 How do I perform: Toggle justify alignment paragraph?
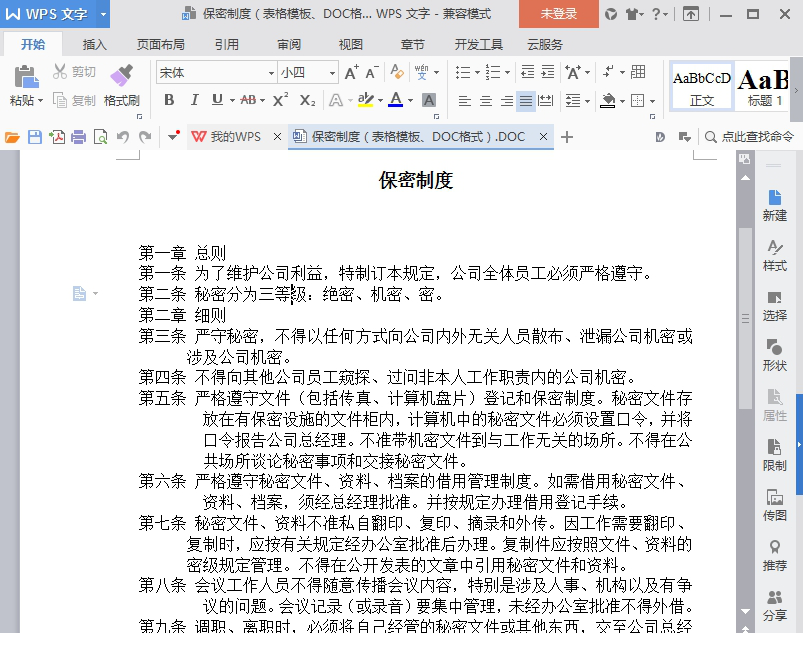(525, 100)
